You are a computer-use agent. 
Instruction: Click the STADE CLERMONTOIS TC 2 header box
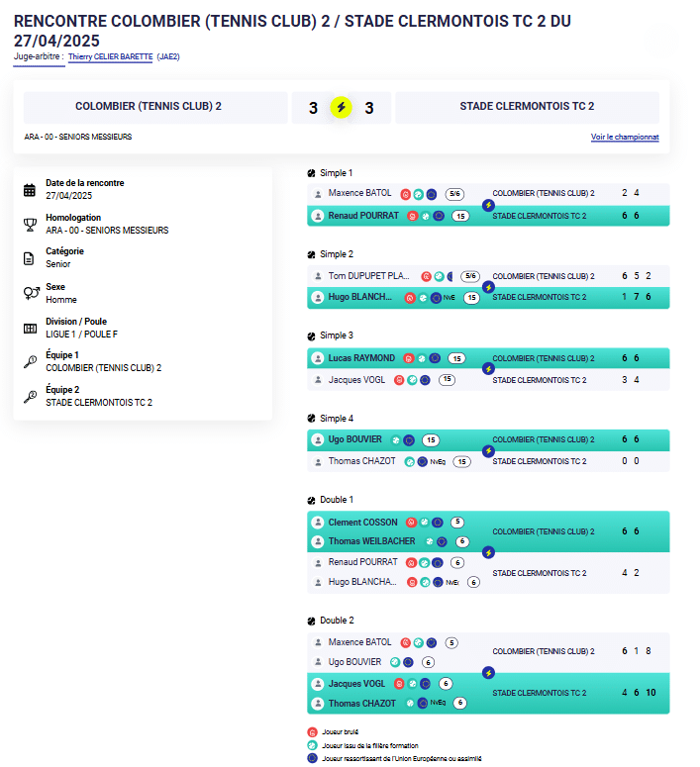(x=527, y=107)
